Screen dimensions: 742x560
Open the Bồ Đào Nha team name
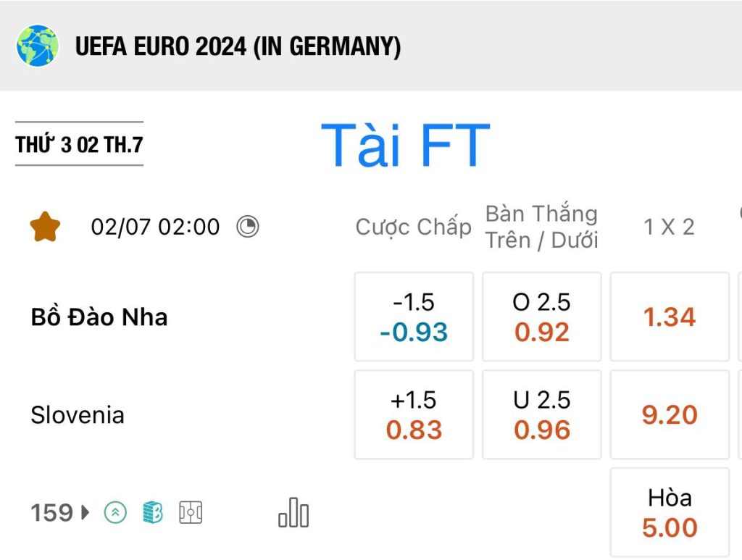[x=99, y=317]
